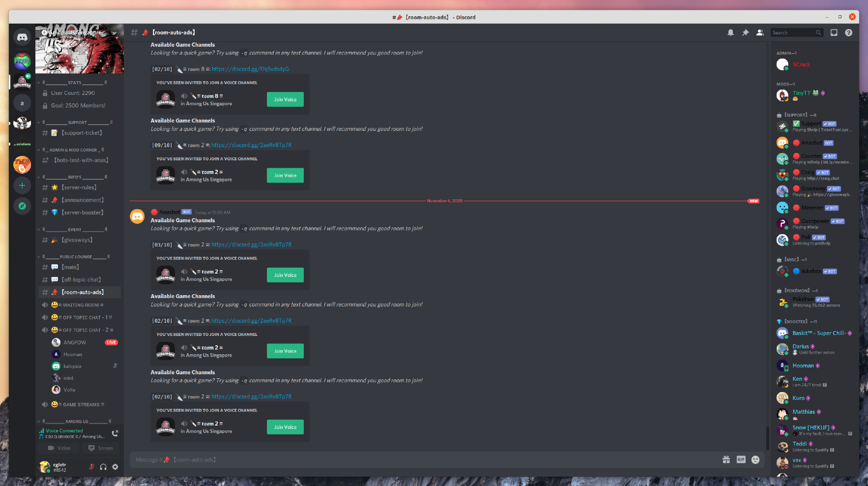Click Anasbot avatar in chat
This screenshot has height=486, width=868.
(x=137, y=216)
